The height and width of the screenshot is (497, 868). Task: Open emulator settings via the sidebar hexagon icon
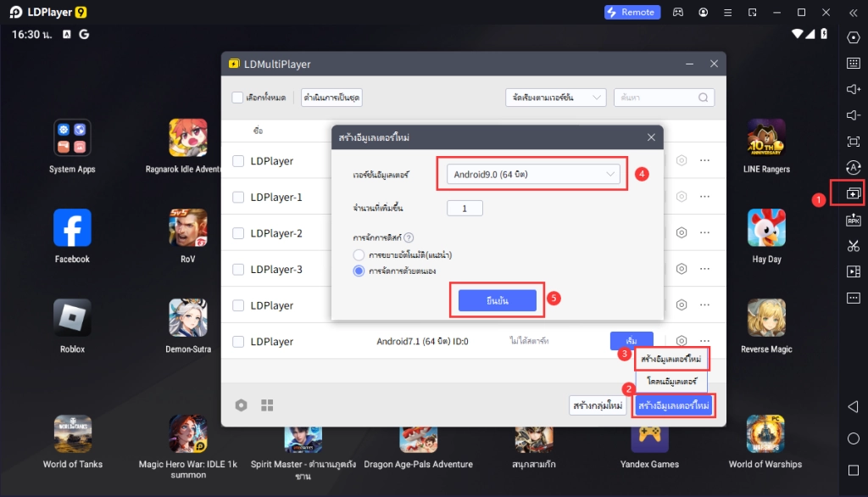point(853,37)
